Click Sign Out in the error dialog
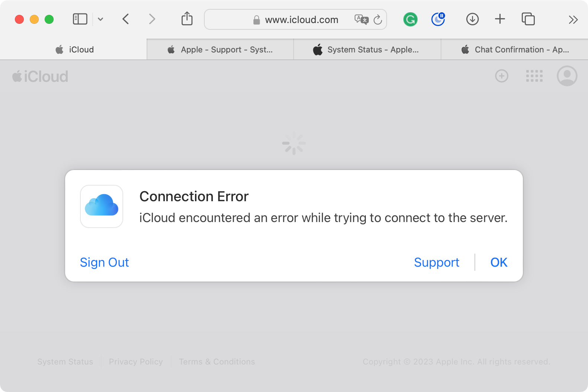 click(x=104, y=262)
